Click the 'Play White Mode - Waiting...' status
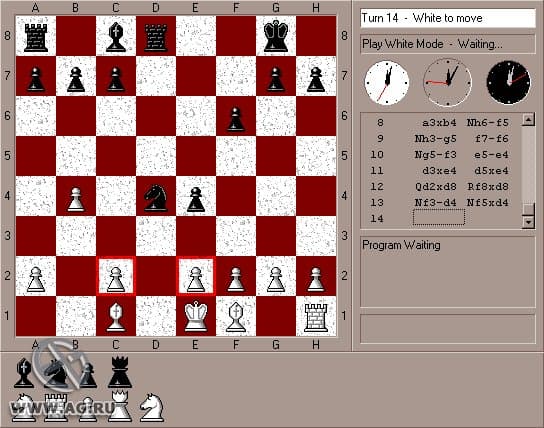Image resolution: width=544 pixels, height=428 pixels. [448, 44]
